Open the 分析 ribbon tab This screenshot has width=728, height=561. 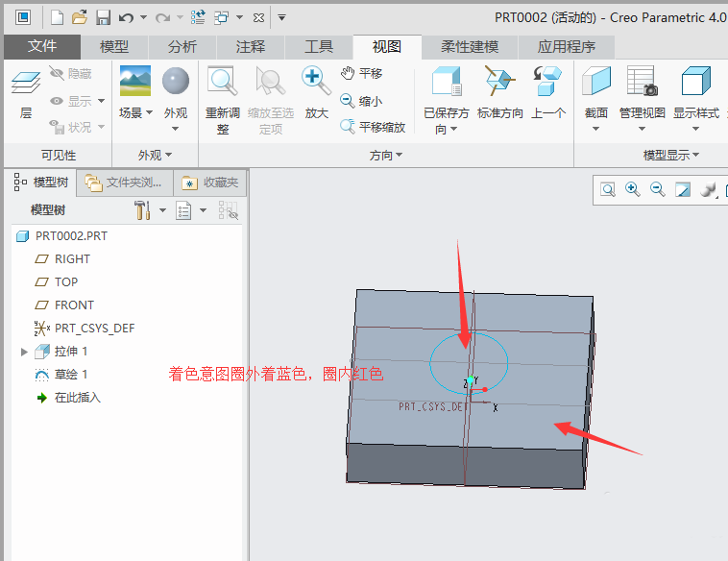click(x=182, y=46)
